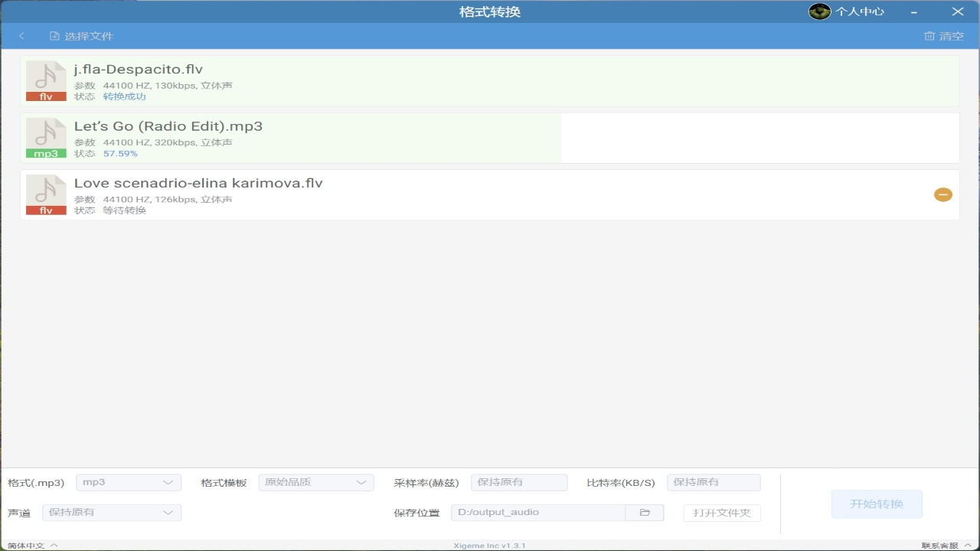The width and height of the screenshot is (980, 551).
Task: Expand the 简体中文 language selector
Action: coord(32,546)
